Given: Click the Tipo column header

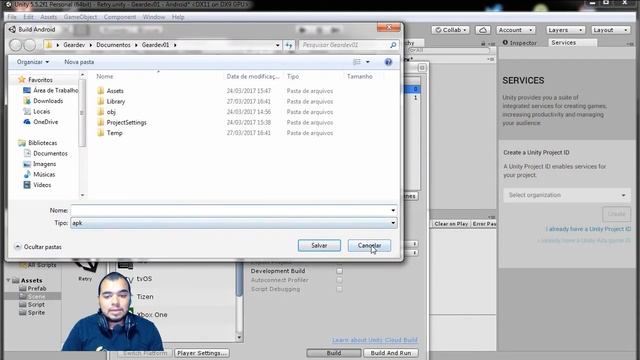Looking at the screenshot, I should 293,76.
